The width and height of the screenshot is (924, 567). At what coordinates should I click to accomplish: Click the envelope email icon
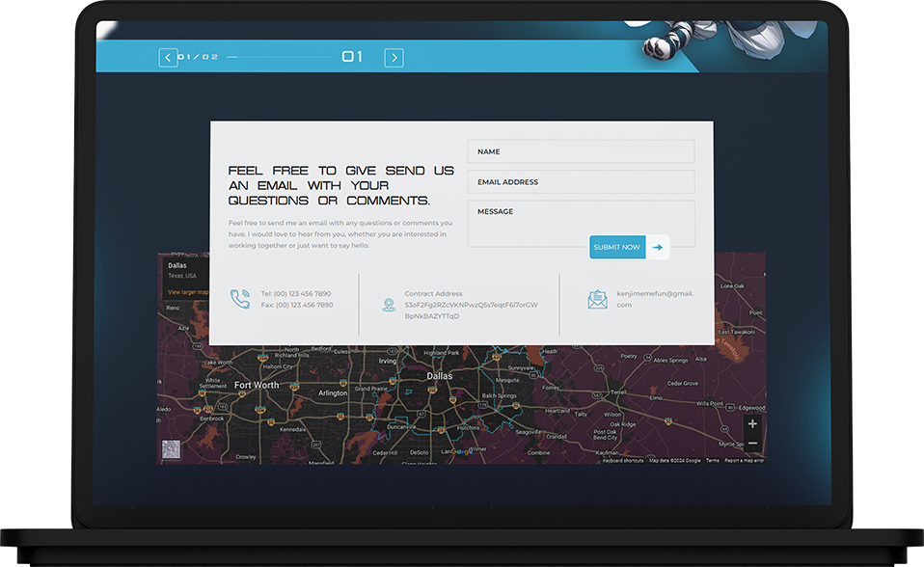pos(597,299)
